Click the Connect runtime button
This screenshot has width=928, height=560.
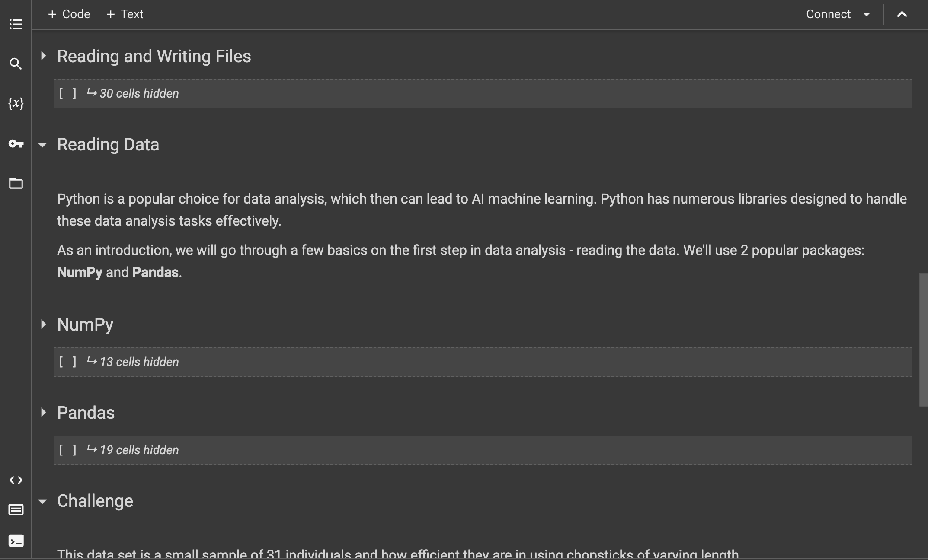pos(828,14)
